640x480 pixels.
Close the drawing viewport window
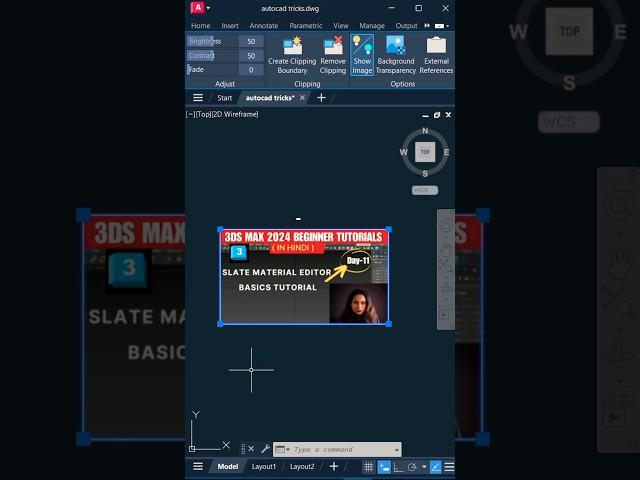pyautogui.click(x=448, y=115)
